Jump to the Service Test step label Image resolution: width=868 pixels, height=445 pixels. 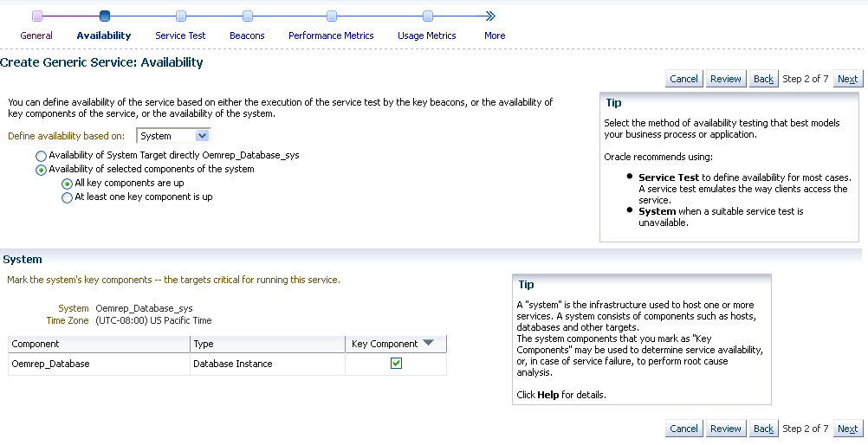[x=180, y=35]
